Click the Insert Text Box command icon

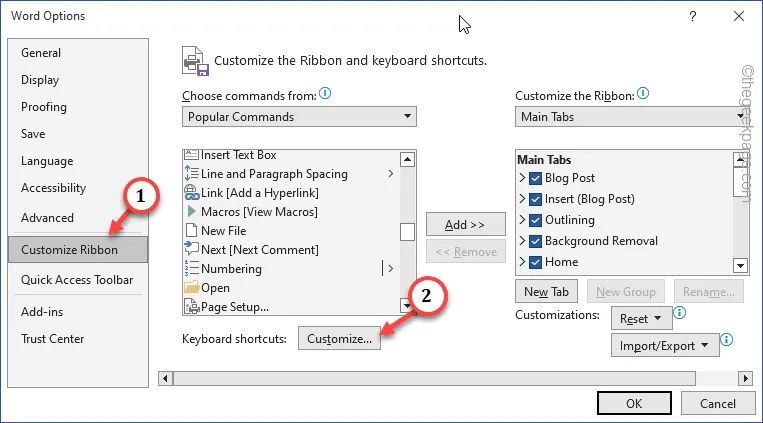tap(191, 155)
